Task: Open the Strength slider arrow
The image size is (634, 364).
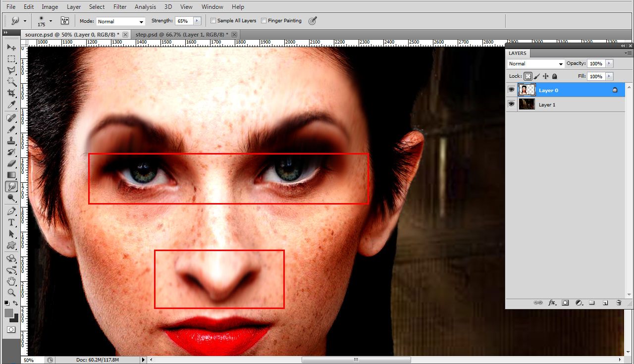Action: pyautogui.click(x=197, y=21)
